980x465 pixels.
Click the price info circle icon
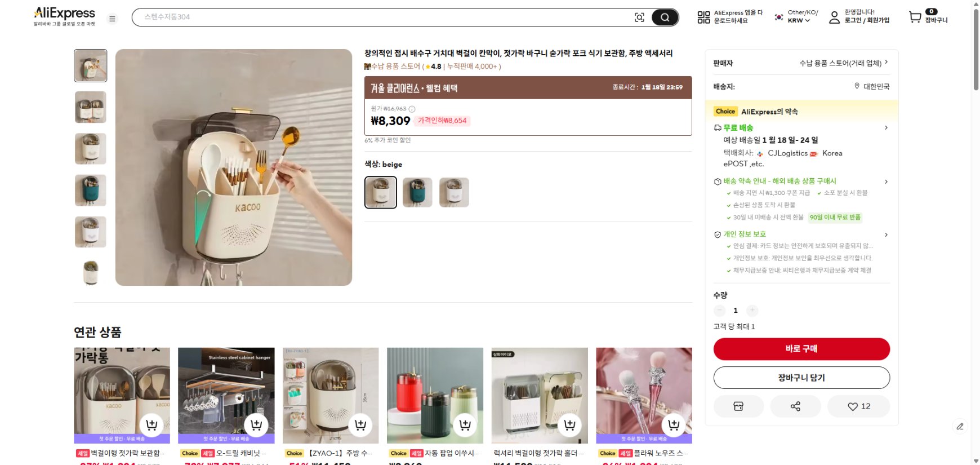[412, 109]
